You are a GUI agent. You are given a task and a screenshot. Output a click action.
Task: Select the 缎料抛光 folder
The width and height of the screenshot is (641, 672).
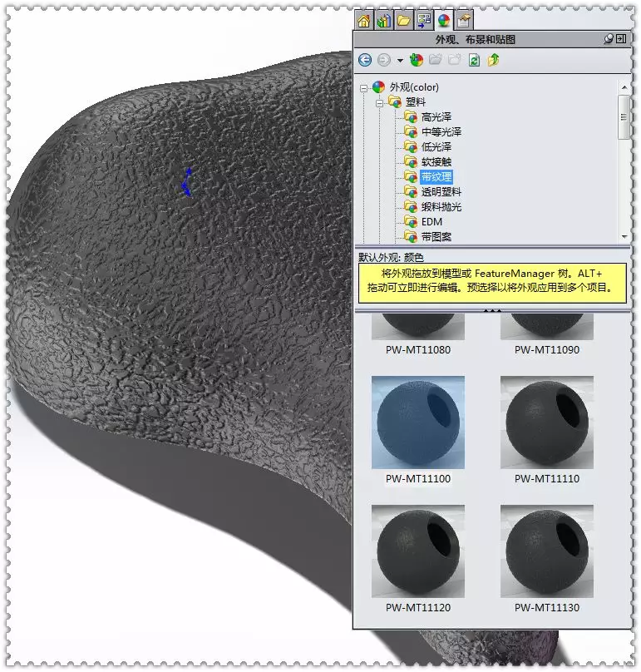click(x=441, y=207)
